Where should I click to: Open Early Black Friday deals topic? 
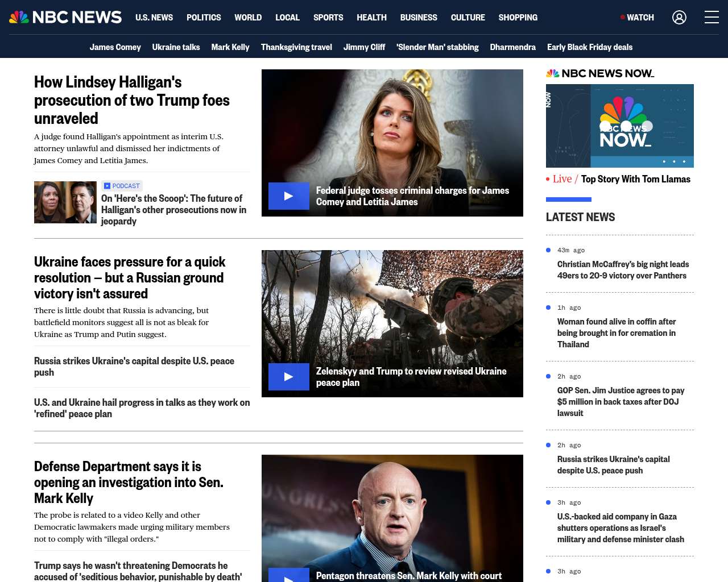(x=590, y=47)
